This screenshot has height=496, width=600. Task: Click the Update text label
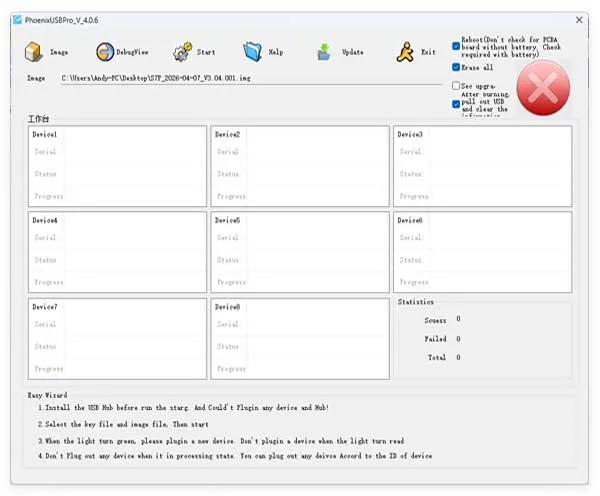(352, 52)
